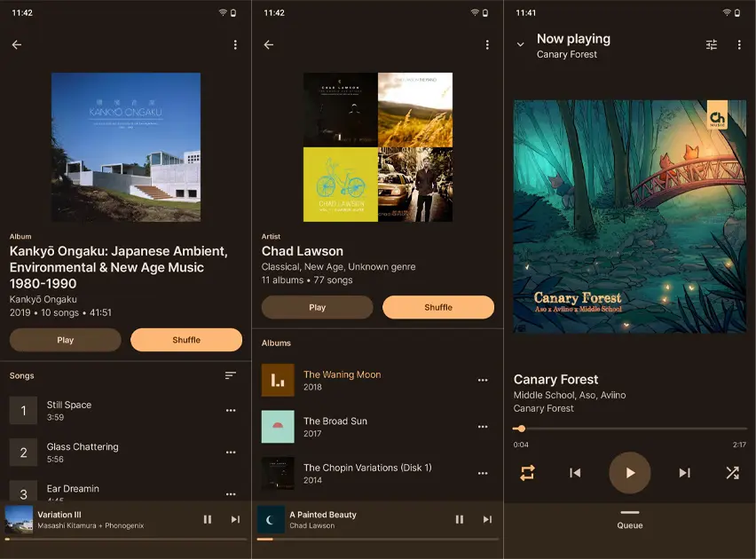Shuffle the Kankyō Ongaku album
756x559 pixels.
tap(186, 340)
